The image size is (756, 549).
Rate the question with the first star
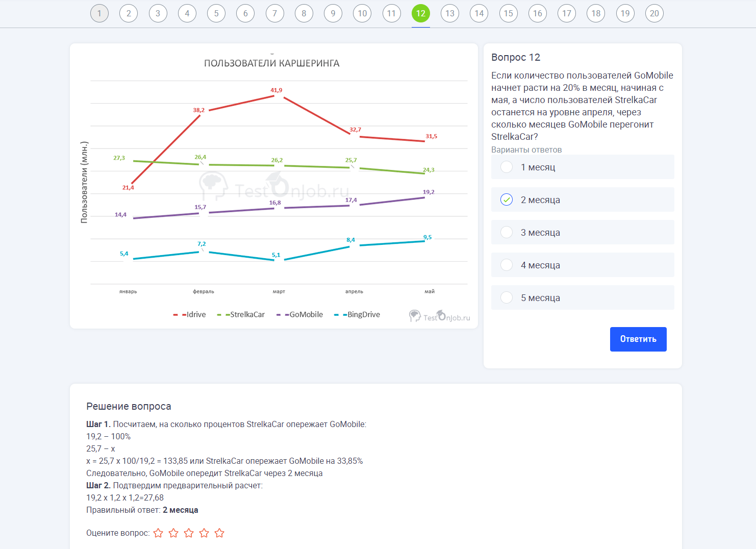[158, 533]
